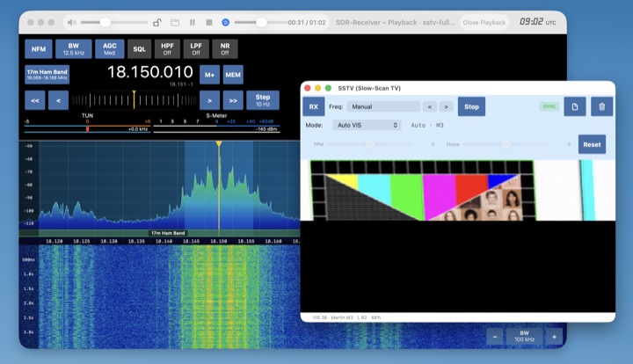The height and width of the screenshot is (364, 633).
Task: Click the 18.155 frequency axis label
Action: [246, 241]
